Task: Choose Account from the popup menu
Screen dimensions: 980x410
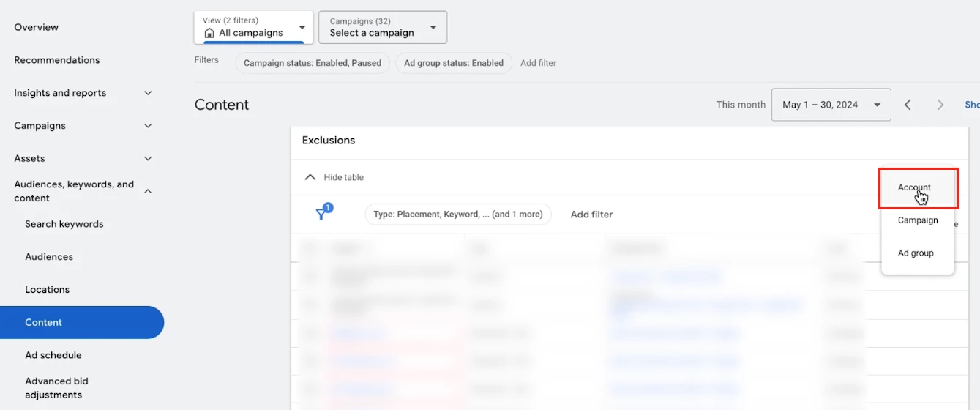Action: coord(914,188)
